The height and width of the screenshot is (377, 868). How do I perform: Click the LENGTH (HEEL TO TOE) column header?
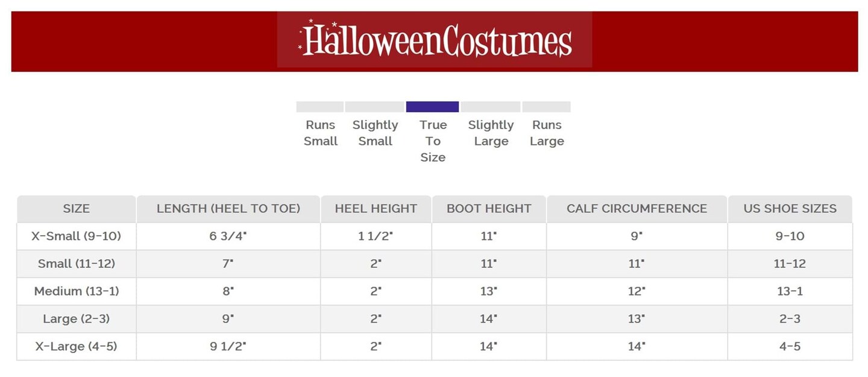pyautogui.click(x=228, y=209)
